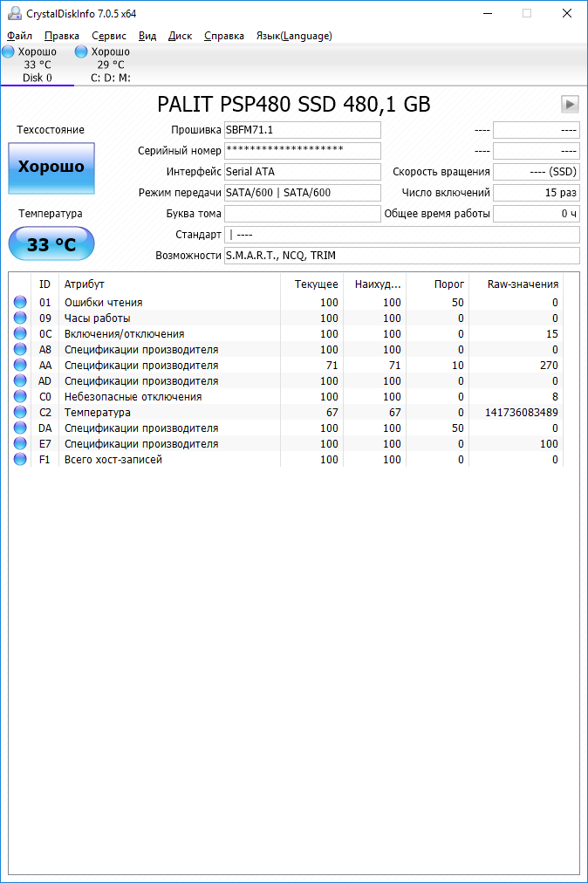Click the Прошивка field SBFM71.1
The height and width of the screenshot is (883, 588).
click(x=303, y=129)
